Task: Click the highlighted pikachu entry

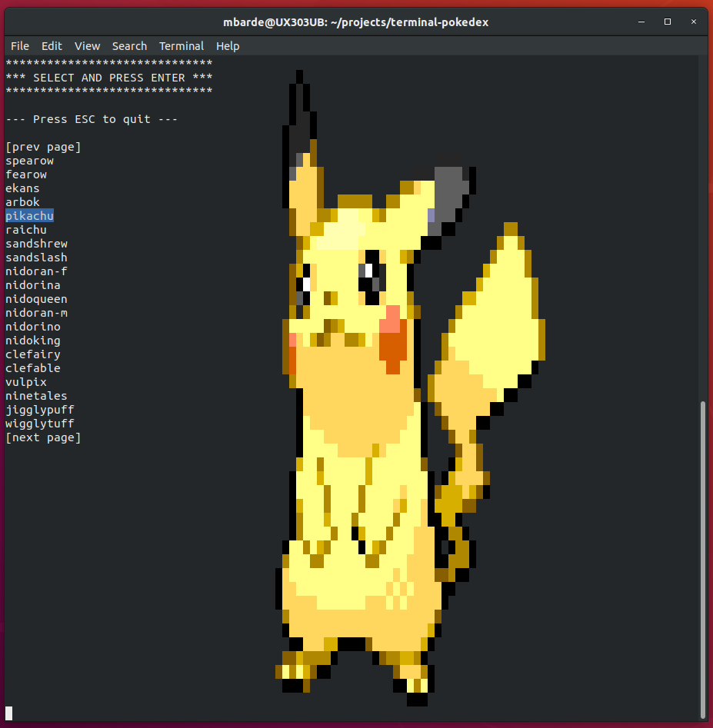Action: coord(30,216)
